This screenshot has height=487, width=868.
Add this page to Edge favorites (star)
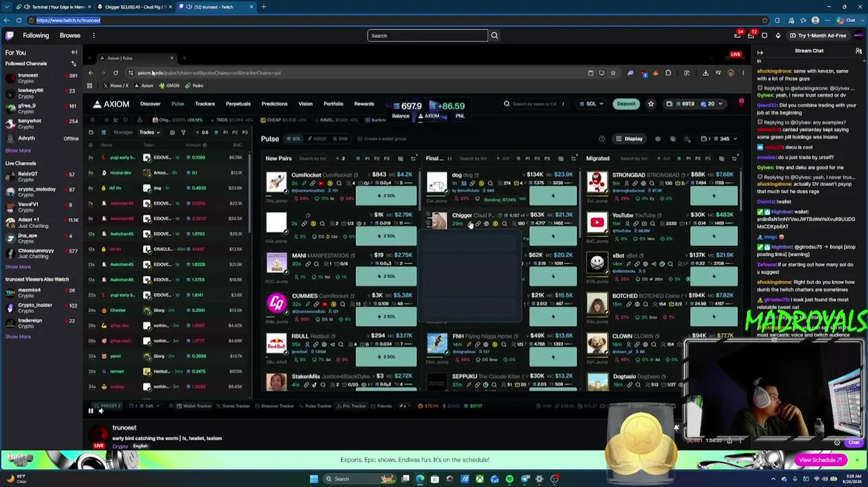coord(765,20)
